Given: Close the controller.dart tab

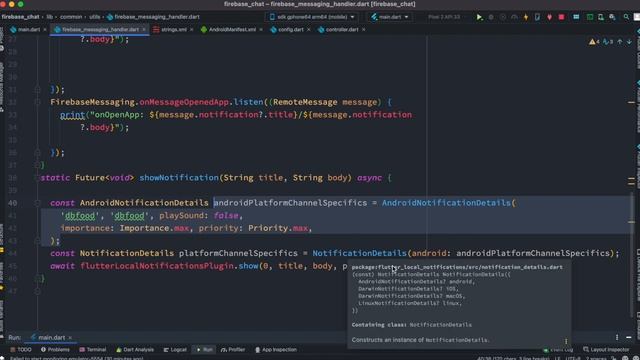Looking at the screenshot, I should tap(363, 30).
